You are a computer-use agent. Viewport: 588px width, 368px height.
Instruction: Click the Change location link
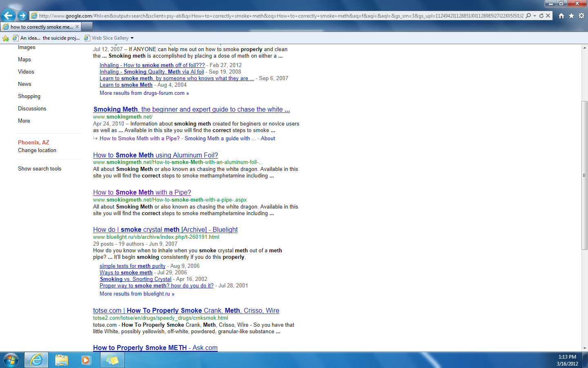pyautogui.click(x=37, y=150)
